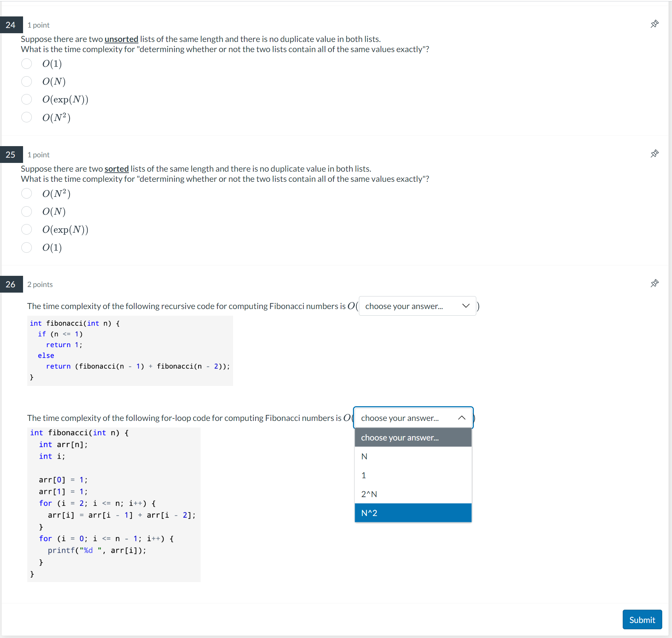The height and width of the screenshot is (638, 672).
Task: Pick option 1 from dropdown list
Action: [413, 475]
